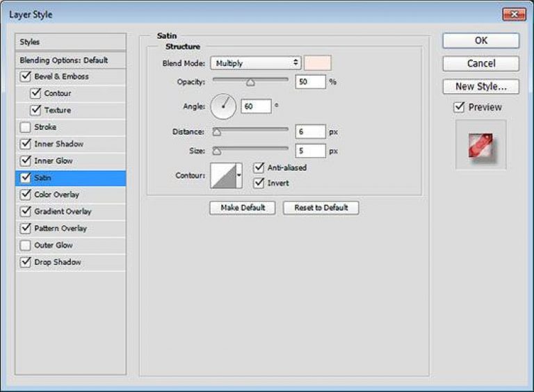Toggle the Preview checkbox
The height and width of the screenshot is (392, 534).
(x=459, y=107)
